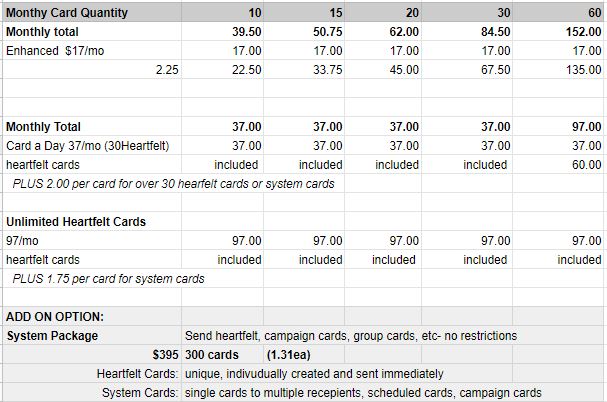Image resolution: width=607 pixels, height=402 pixels.
Task: Select the $395 price cell
Action: [92, 354]
